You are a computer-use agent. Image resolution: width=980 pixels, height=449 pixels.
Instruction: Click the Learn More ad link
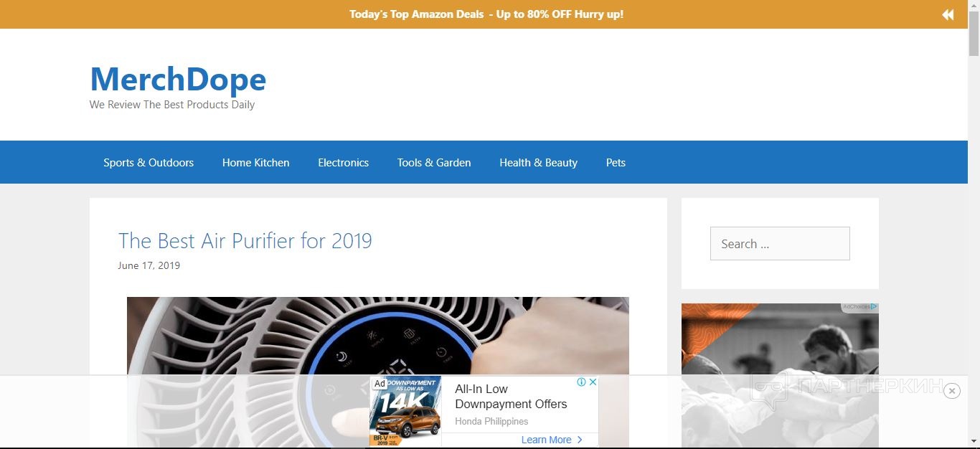click(547, 440)
